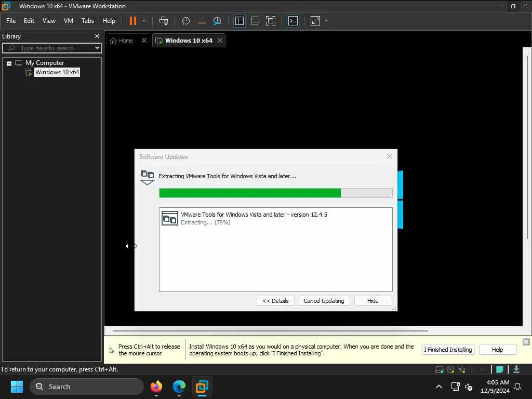Viewport: 532px width, 399px height.
Task: Click the VMware Tools package icon
Action: pyautogui.click(x=170, y=218)
